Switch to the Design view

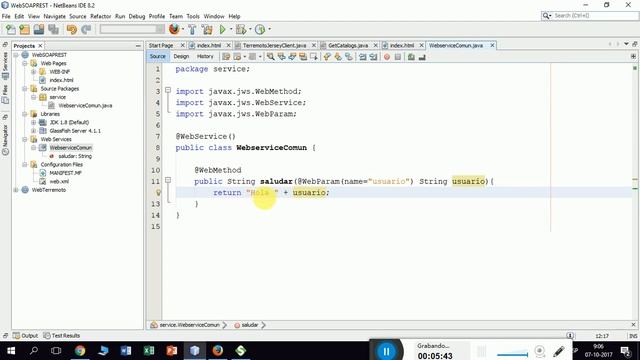(x=181, y=56)
